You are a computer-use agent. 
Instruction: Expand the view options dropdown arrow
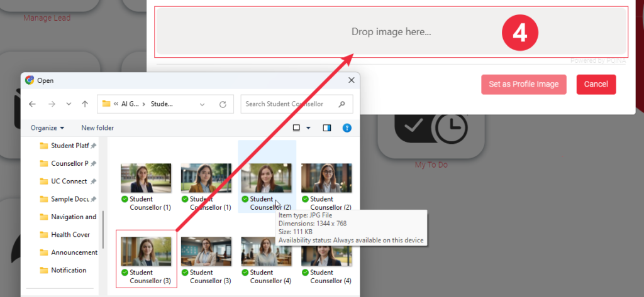pos(308,128)
